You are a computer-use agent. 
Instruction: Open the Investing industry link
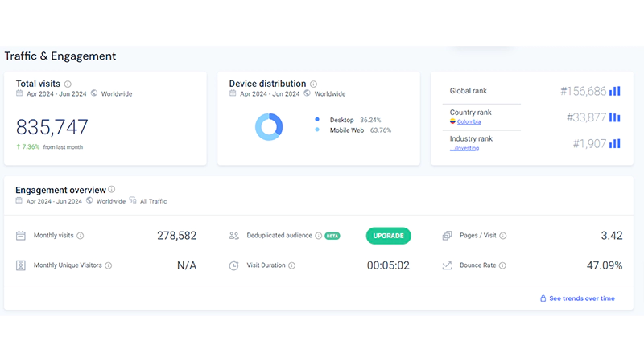(464, 148)
